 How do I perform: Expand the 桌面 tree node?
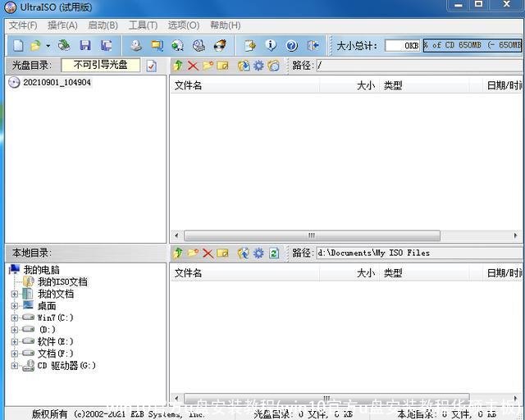pyautogui.click(x=14, y=306)
